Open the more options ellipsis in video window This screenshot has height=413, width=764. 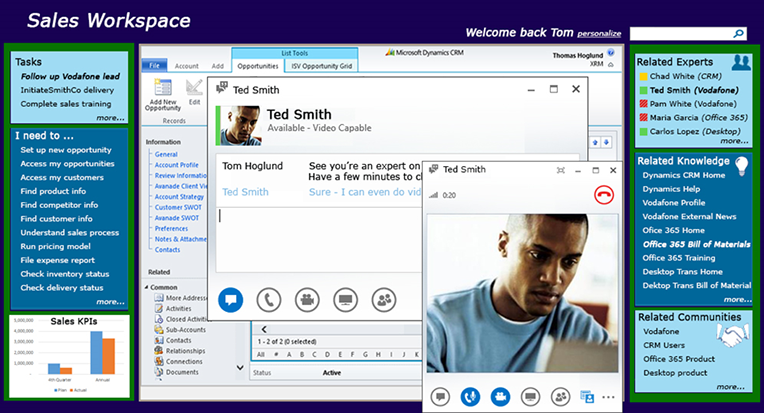tap(610, 397)
